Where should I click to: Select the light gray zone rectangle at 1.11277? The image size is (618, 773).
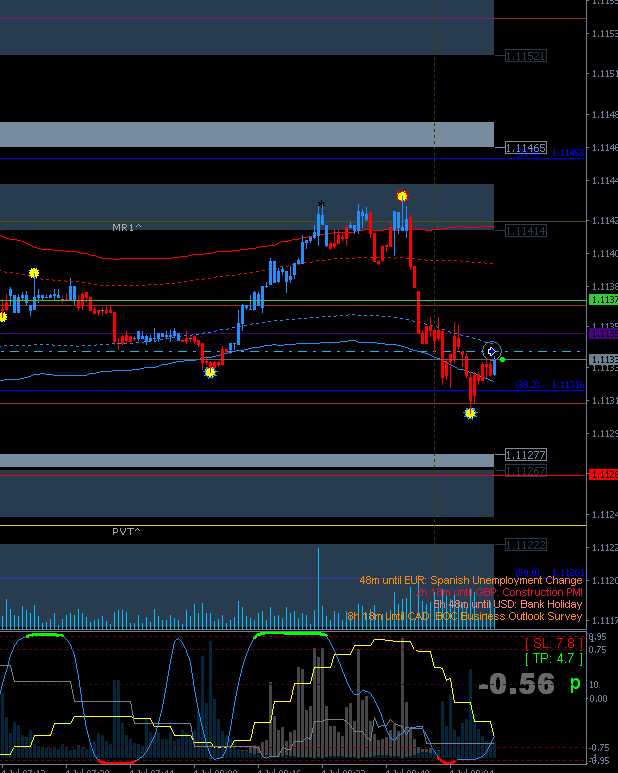(247, 460)
